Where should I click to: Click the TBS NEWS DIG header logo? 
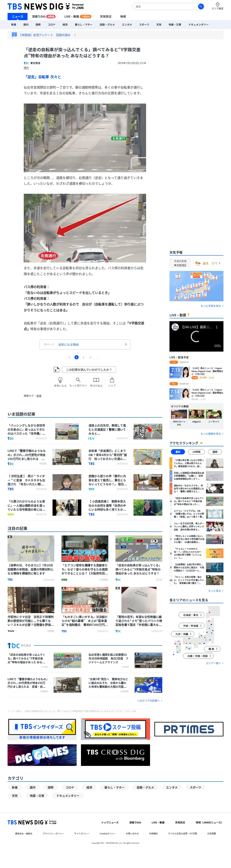[46, 6]
